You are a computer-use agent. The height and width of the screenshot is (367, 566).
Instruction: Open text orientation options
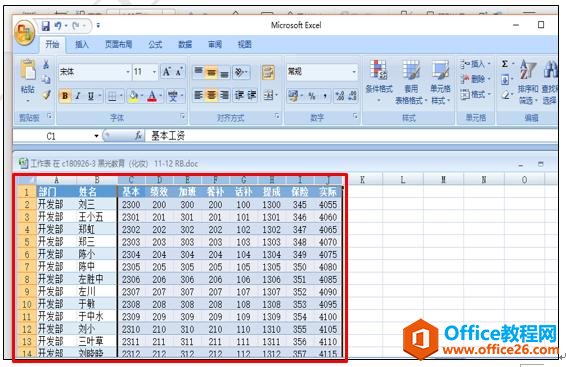(x=241, y=72)
